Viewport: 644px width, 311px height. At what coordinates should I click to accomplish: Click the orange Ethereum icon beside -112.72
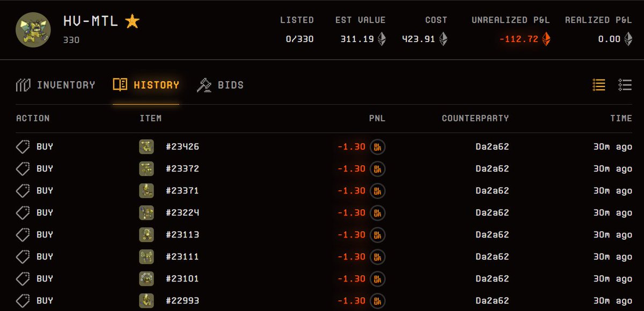[x=546, y=39]
